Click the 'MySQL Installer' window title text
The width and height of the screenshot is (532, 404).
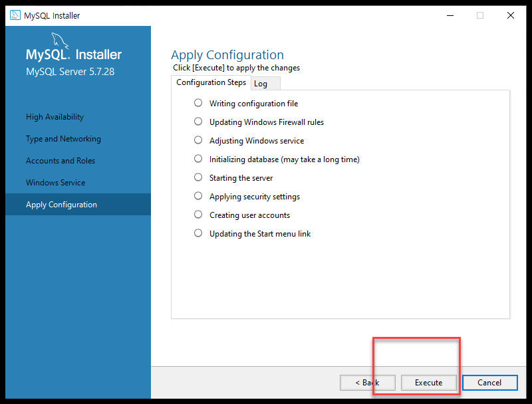(52, 15)
